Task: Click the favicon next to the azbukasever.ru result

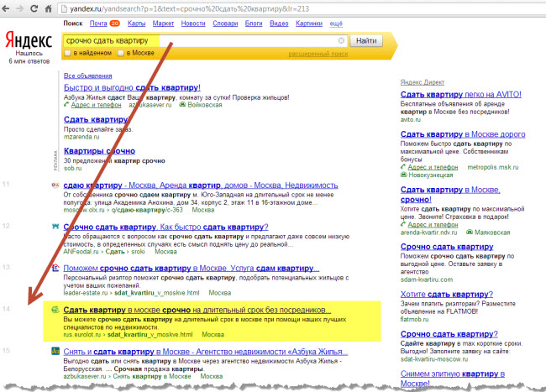Action: (55, 351)
